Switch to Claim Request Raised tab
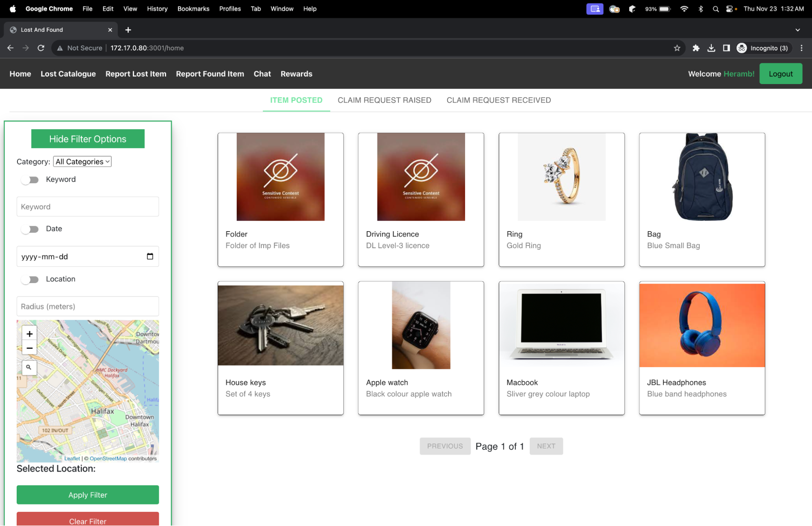This screenshot has width=812, height=526. tap(384, 100)
